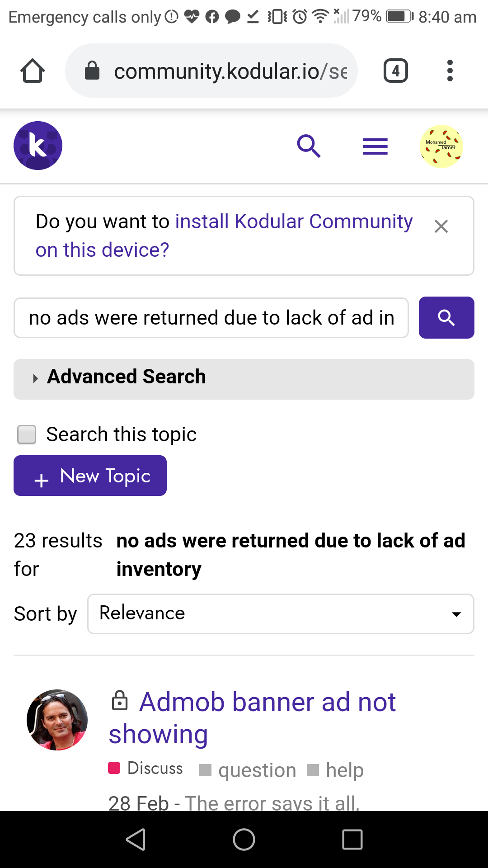Screen dimensions: 488x868
Task: Tap Android back navigation triangle
Action: [x=136, y=840]
